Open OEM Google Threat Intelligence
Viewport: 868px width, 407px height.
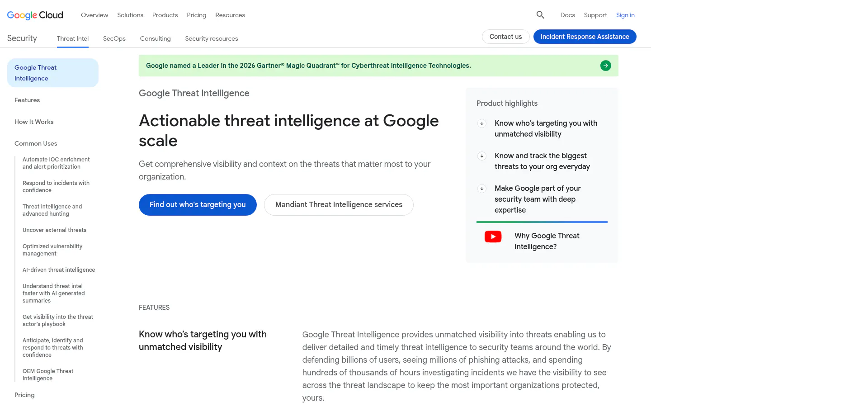[x=48, y=375]
